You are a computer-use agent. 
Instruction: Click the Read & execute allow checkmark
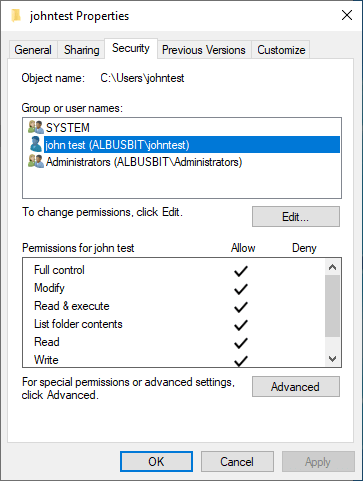tap(241, 307)
